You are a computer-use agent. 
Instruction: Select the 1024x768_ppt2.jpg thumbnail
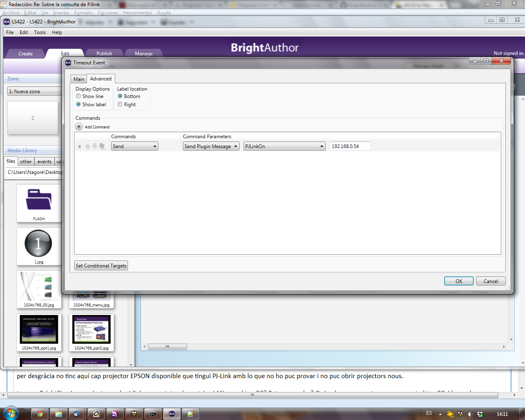91,332
